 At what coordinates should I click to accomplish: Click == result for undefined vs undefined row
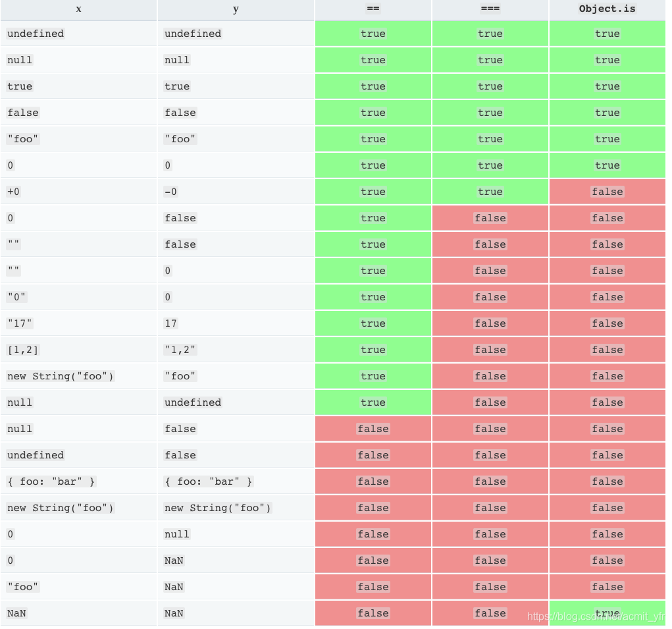click(373, 34)
